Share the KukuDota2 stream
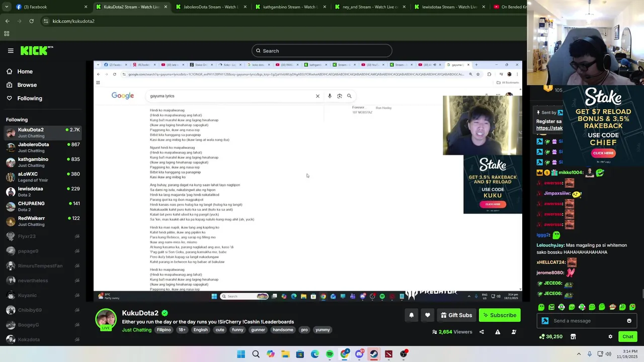Image resolution: width=644 pixels, height=362 pixels. point(481,332)
